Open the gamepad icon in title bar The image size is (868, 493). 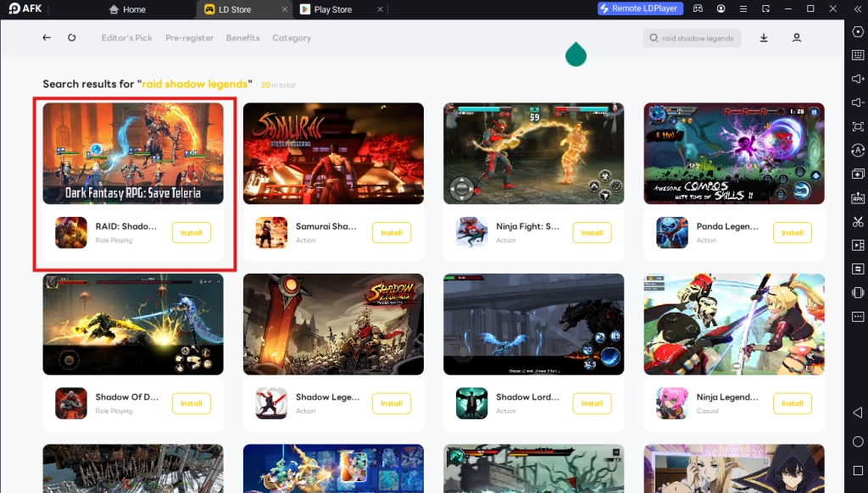point(698,8)
